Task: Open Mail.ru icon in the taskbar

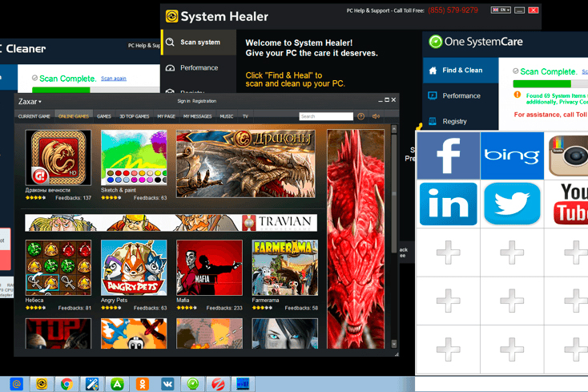Action: (x=16, y=384)
